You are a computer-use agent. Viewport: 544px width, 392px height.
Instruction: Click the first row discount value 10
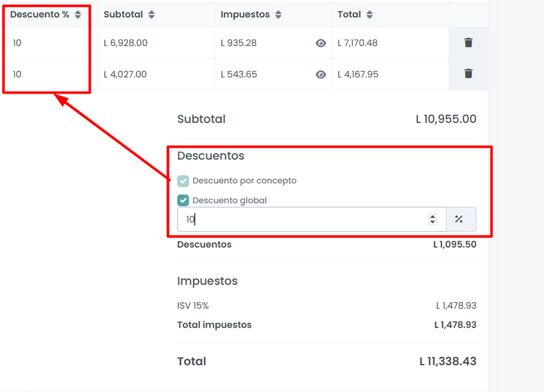tap(17, 43)
